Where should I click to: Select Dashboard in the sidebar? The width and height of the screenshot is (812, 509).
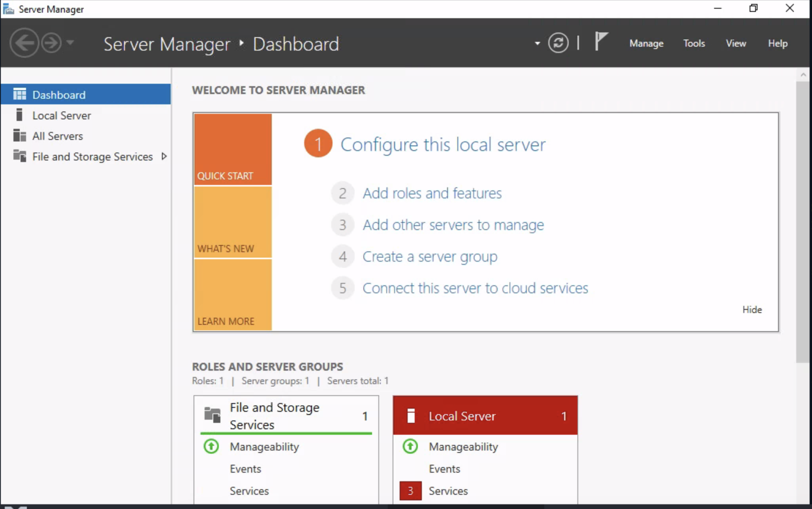coord(86,94)
